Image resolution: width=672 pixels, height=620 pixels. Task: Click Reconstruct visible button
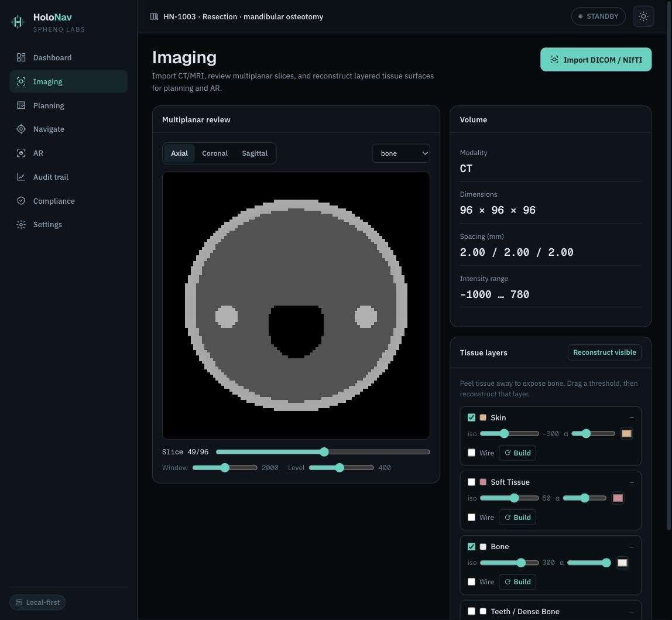(x=604, y=352)
